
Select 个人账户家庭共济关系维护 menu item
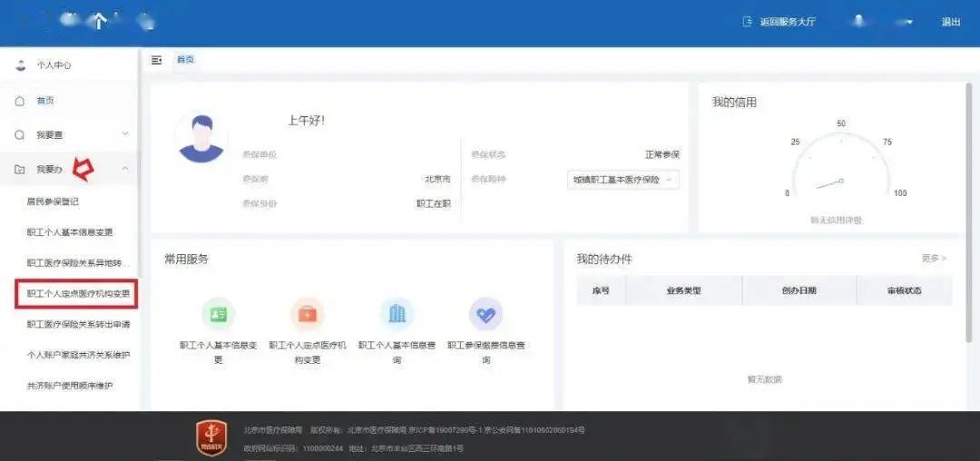[x=78, y=355]
